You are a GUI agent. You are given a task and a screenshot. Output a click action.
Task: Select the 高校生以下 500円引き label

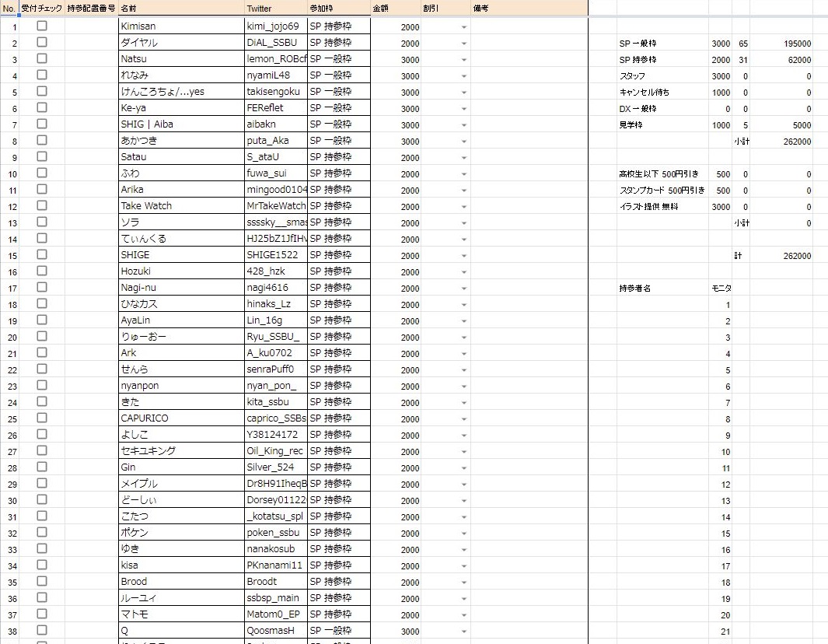click(x=659, y=173)
